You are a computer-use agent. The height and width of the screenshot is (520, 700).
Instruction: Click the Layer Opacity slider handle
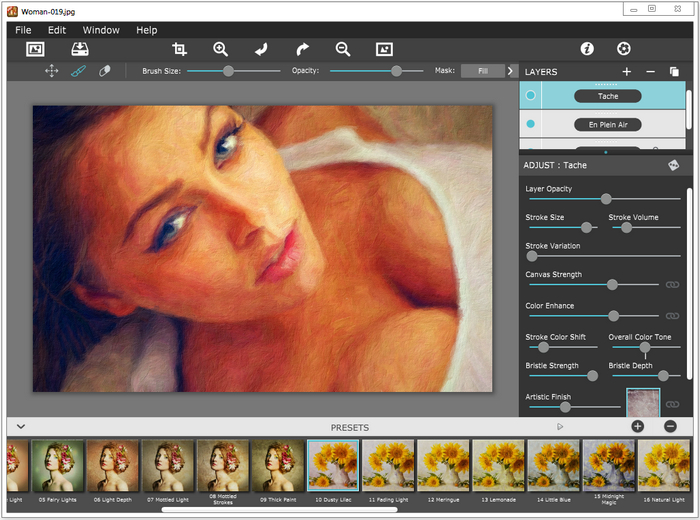click(606, 199)
